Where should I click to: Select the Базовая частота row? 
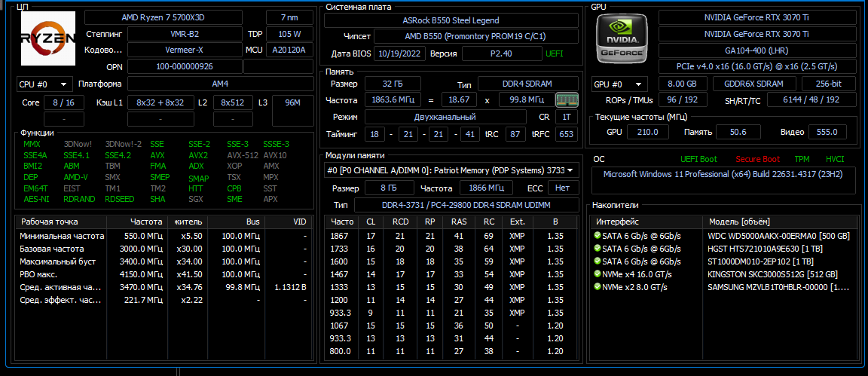(x=164, y=249)
